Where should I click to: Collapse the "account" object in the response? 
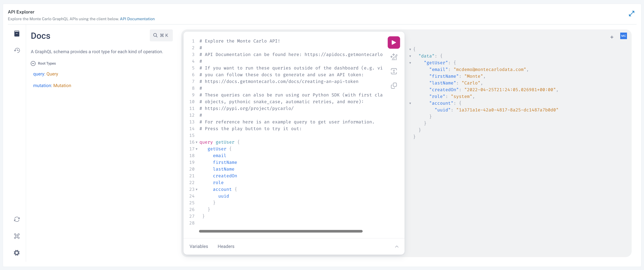[x=410, y=103]
